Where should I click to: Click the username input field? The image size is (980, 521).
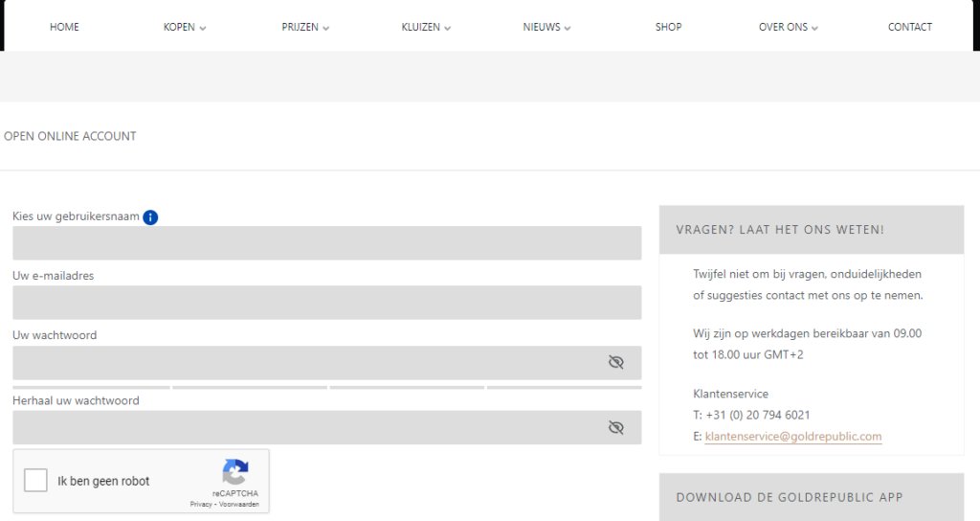pos(326,243)
